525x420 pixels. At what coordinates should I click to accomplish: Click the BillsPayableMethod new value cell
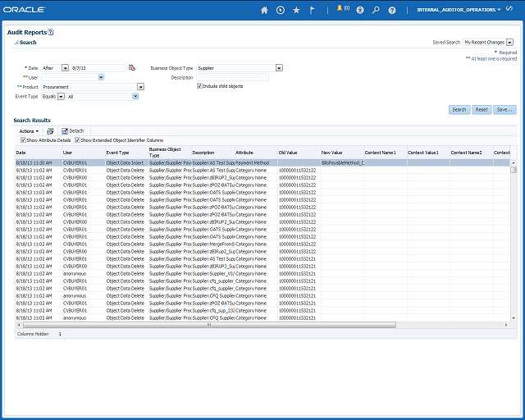[342, 162]
